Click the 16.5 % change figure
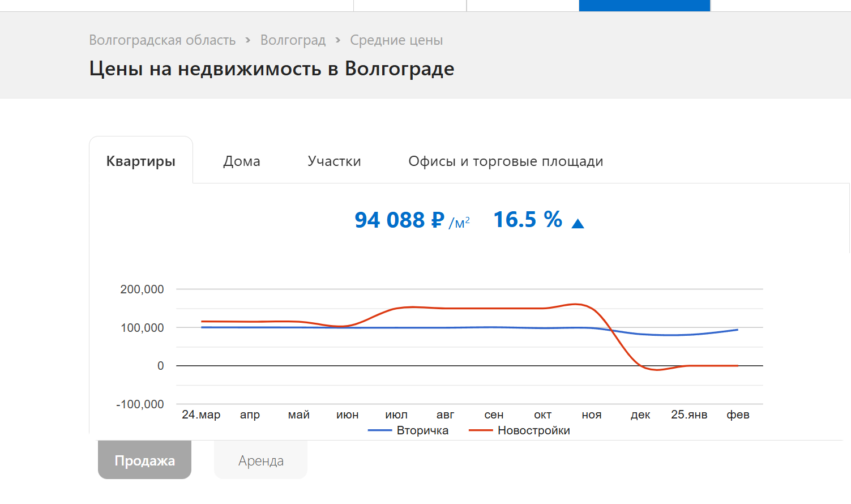Image resolution: width=851 pixels, height=504 pixels. click(528, 220)
